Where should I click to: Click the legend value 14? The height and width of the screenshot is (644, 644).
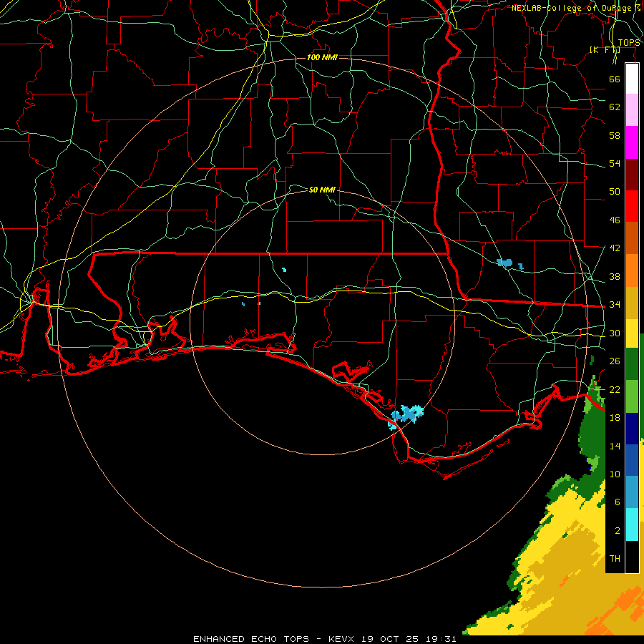615,446
